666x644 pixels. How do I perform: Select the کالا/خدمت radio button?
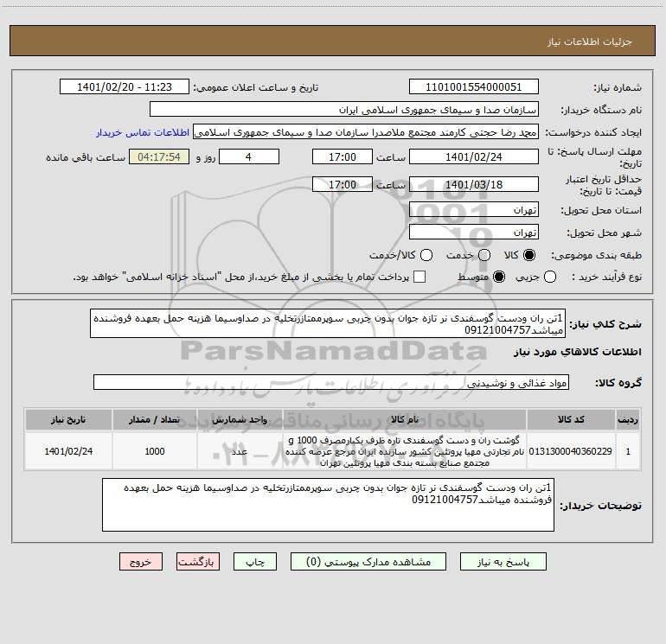(426, 255)
